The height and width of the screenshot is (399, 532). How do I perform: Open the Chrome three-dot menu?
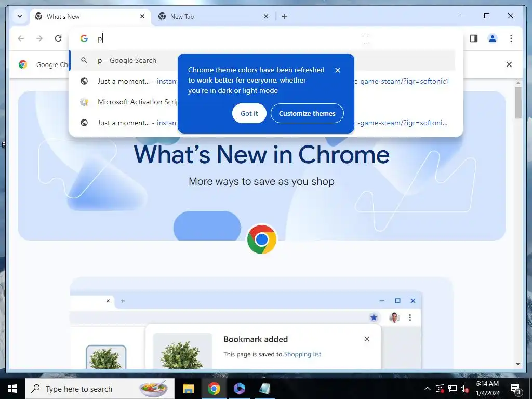pos(511,38)
